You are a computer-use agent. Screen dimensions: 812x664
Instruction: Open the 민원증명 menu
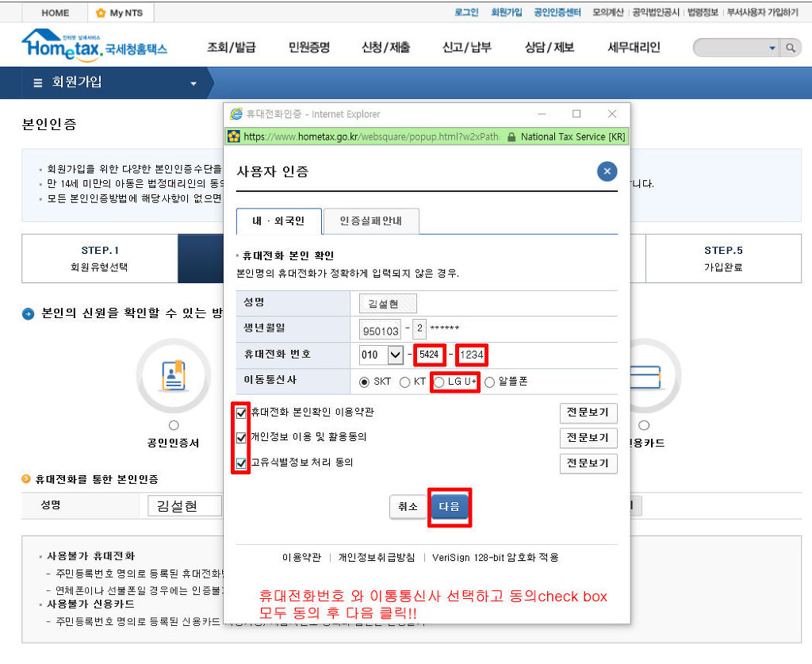(309, 48)
